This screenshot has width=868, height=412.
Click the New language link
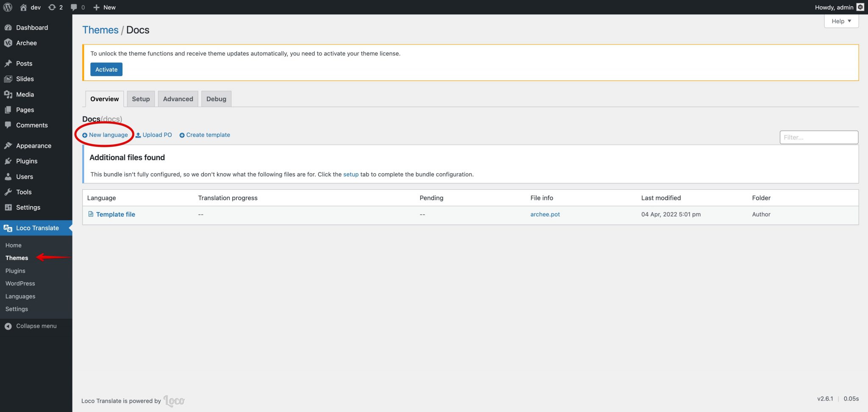tap(105, 135)
